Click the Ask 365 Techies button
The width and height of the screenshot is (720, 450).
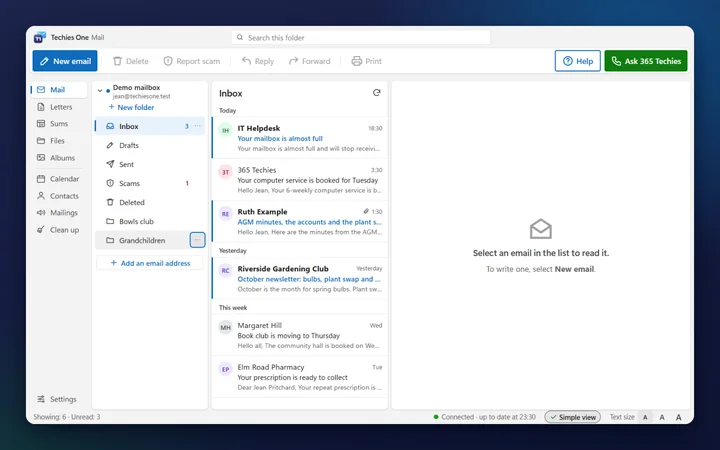tap(646, 61)
